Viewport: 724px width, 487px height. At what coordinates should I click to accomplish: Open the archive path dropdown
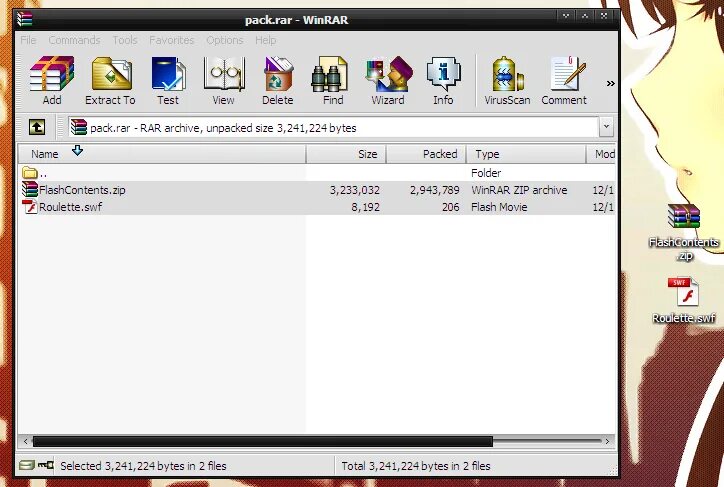point(607,127)
